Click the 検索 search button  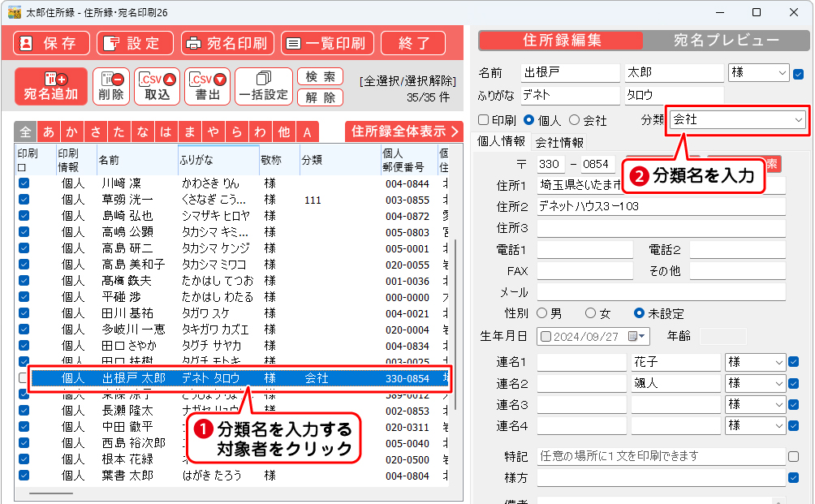click(320, 77)
